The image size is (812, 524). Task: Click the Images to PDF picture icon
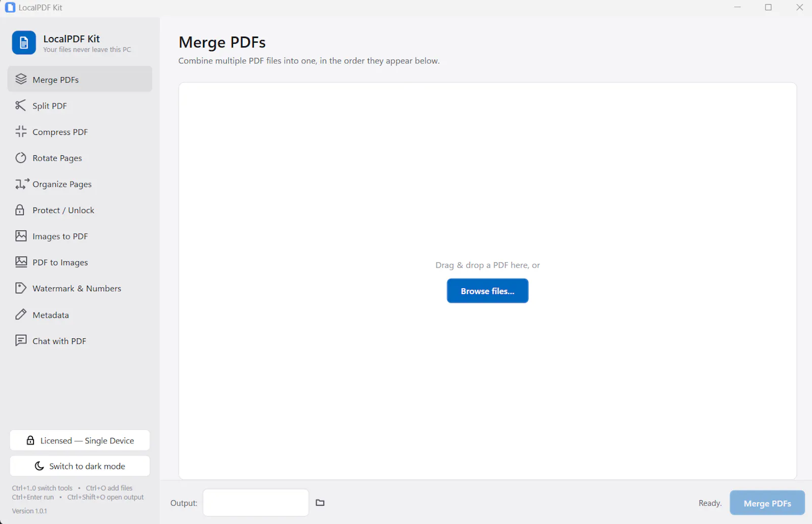pos(21,236)
